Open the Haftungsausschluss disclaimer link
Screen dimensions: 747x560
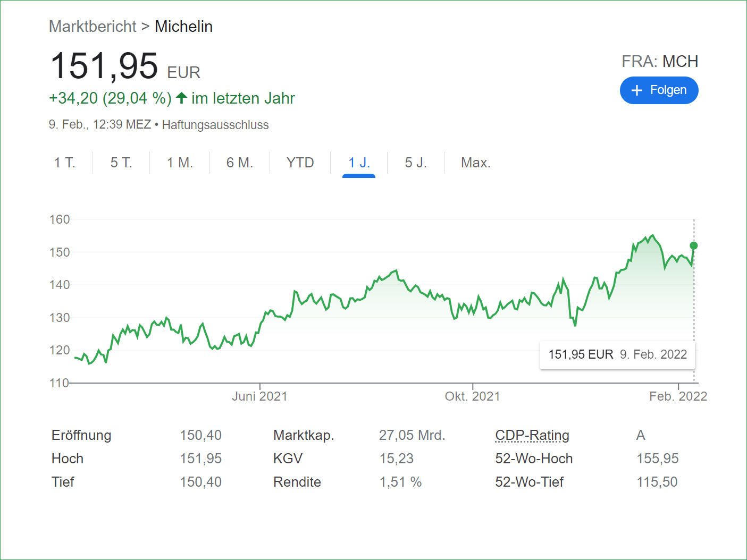(x=215, y=125)
